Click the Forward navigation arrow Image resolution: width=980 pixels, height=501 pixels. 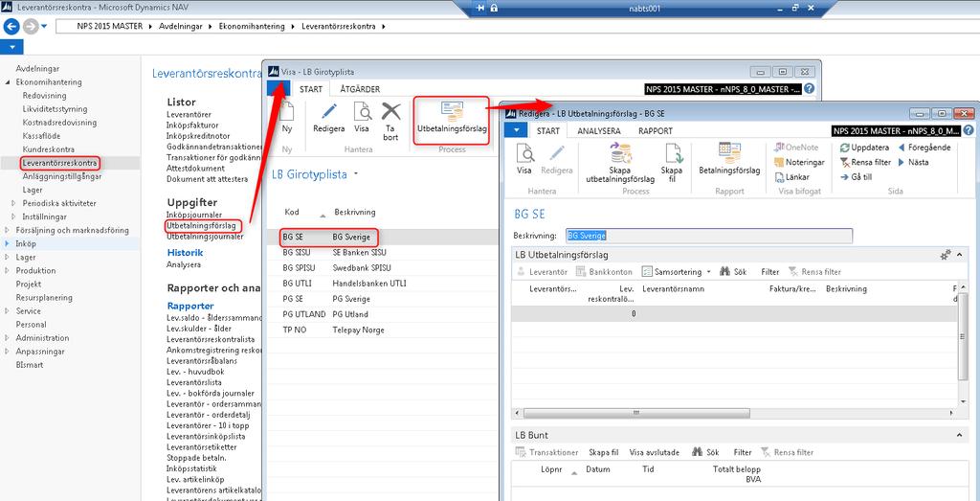pyautogui.click(x=30, y=26)
